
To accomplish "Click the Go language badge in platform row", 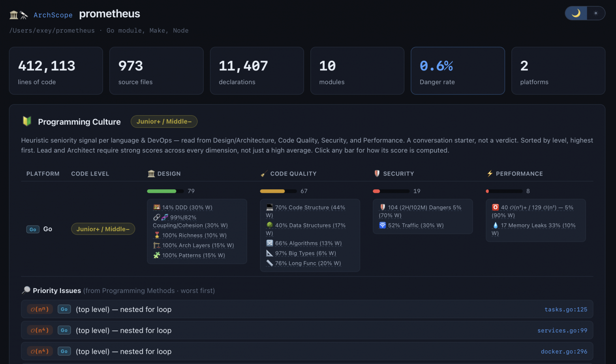I will pos(33,229).
